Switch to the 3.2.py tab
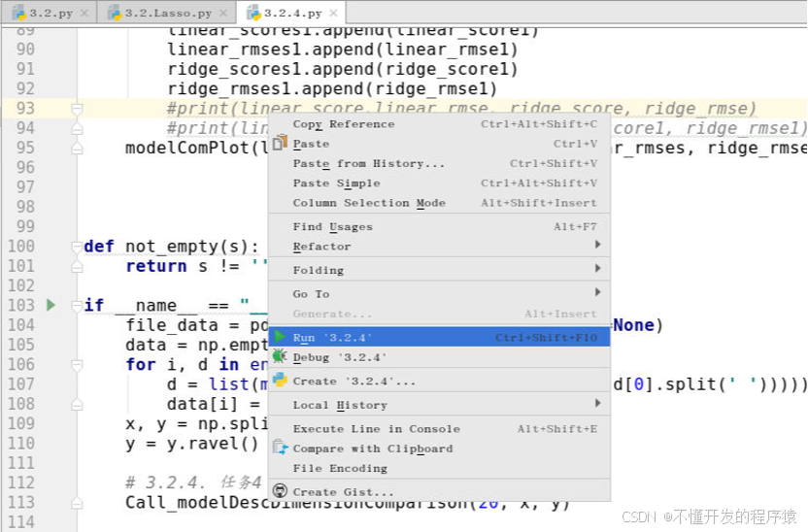The height and width of the screenshot is (532, 808). 49,13
